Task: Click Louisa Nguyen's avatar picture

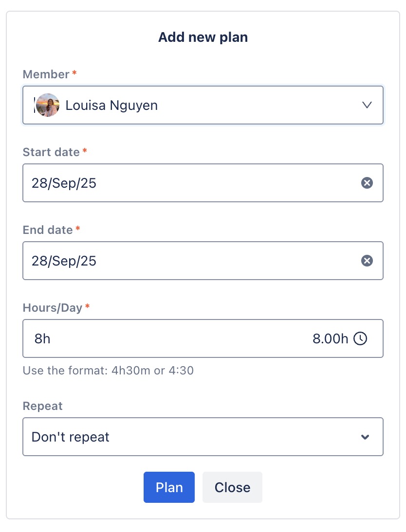Action: tap(48, 105)
